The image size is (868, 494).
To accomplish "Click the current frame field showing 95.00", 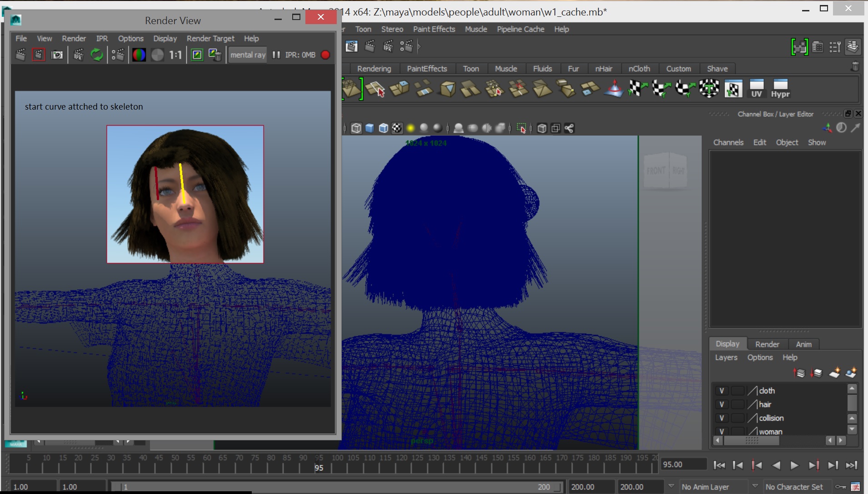I will 683,464.
